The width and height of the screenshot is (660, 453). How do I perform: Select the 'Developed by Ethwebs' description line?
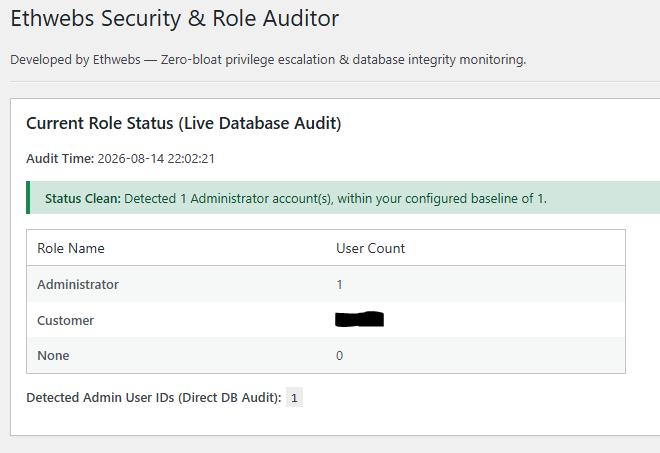tap(268, 60)
